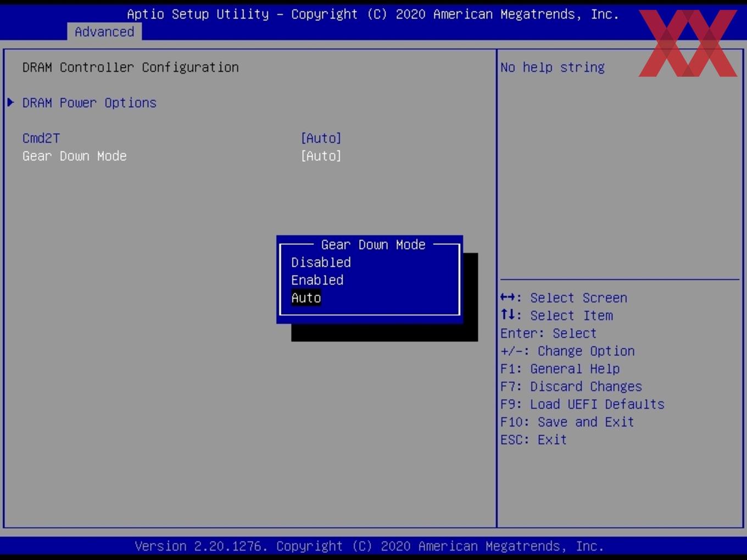Click the arrow beside DRAM Power Options
The height and width of the screenshot is (560, 747).
click(10, 102)
